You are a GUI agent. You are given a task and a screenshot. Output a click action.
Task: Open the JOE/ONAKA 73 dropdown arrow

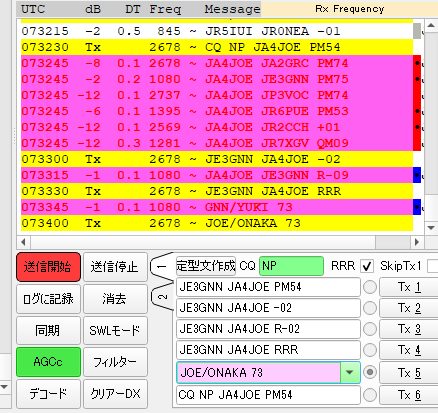[x=350, y=372]
